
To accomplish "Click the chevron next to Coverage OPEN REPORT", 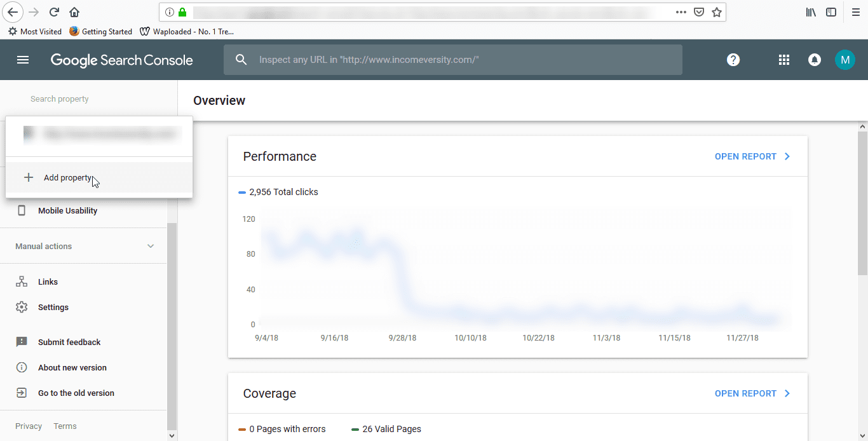I will [787, 393].
